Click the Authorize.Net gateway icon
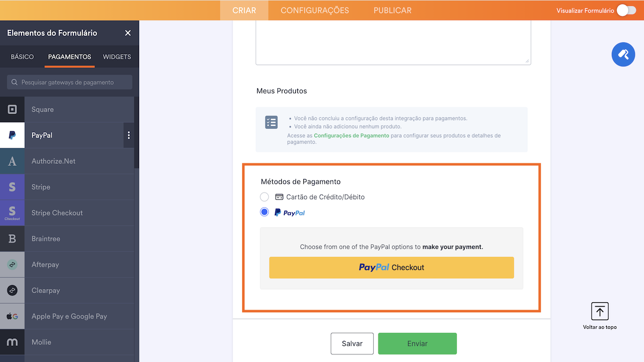The image size is (644, 362). click(x=12, y=161)
